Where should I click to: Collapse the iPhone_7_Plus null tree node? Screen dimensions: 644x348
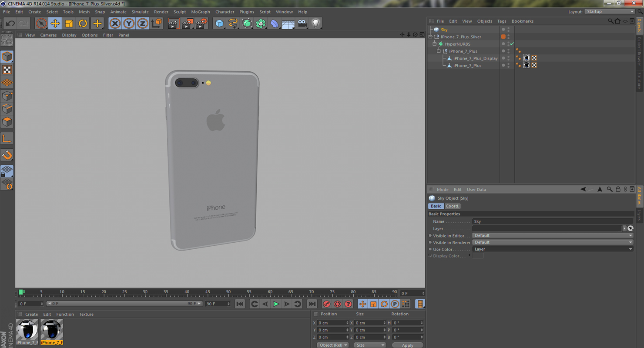pos(439,51)
